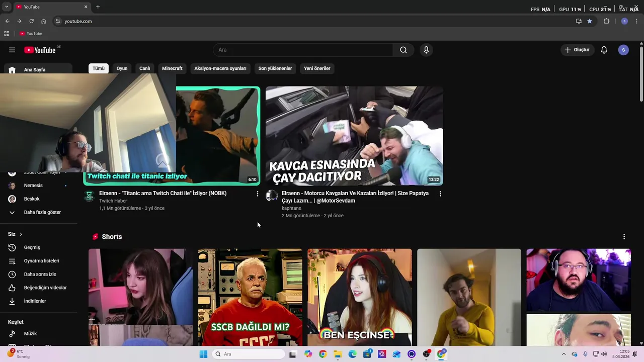Play the SSCB Dağıldı Mı short
Viewport: 644px width, 362px height.
click(250, 297)
